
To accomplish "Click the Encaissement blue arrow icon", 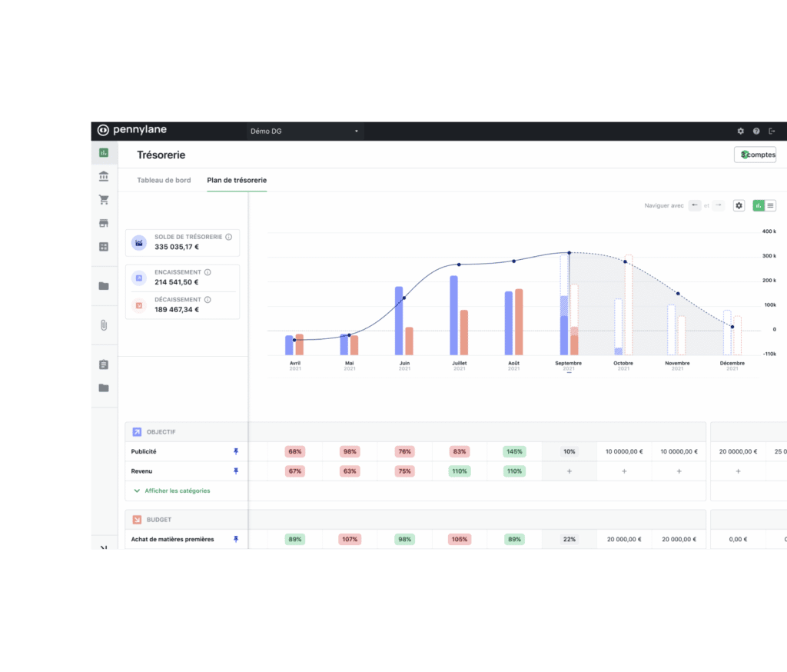I will click(x=139, y=278).
